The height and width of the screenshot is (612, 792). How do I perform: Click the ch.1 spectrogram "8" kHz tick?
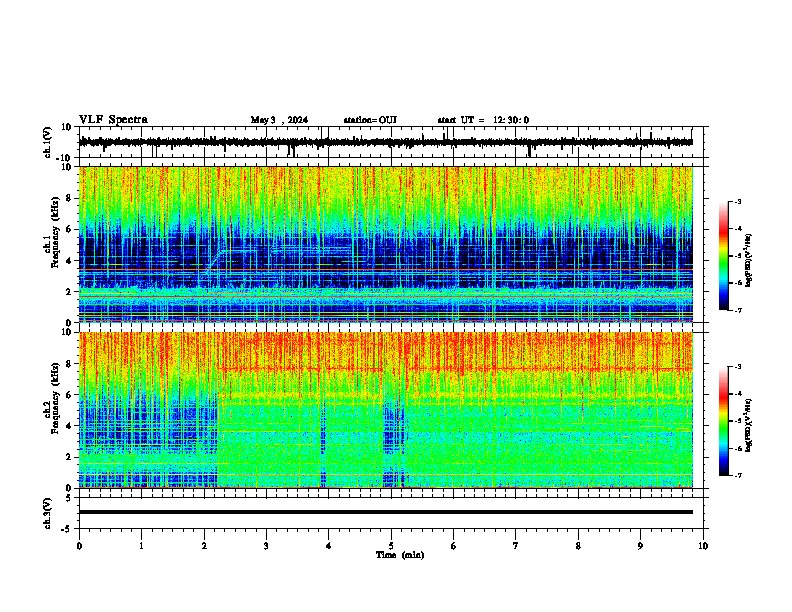[x=69, y=198]
